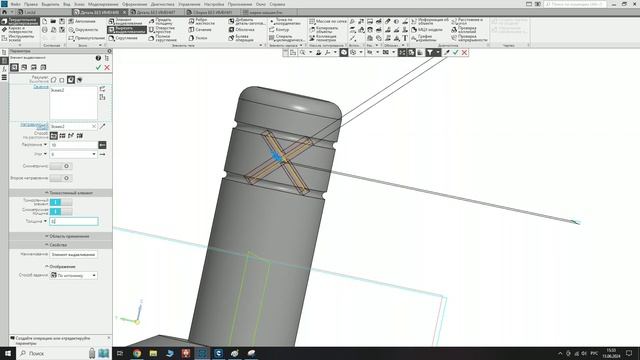Select the Сечение section tool

(200, 30)
